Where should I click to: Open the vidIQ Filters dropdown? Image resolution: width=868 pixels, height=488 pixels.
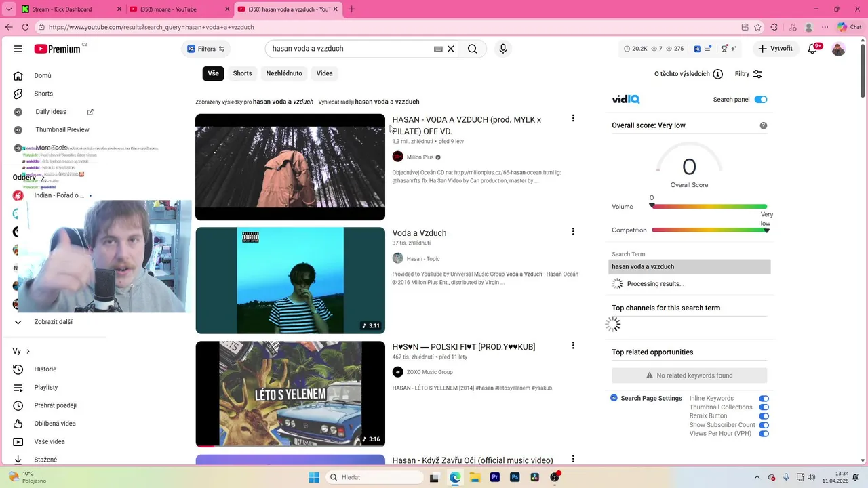click(206, 49)
